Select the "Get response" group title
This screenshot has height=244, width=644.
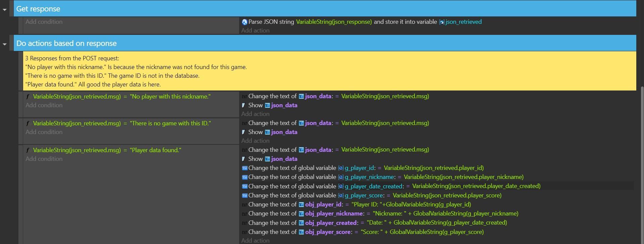(38, 9)
